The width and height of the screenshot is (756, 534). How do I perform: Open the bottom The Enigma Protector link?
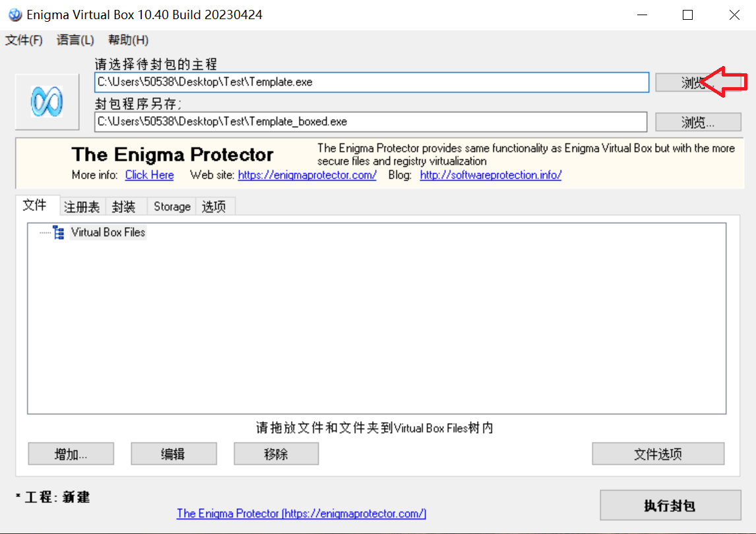301,514
